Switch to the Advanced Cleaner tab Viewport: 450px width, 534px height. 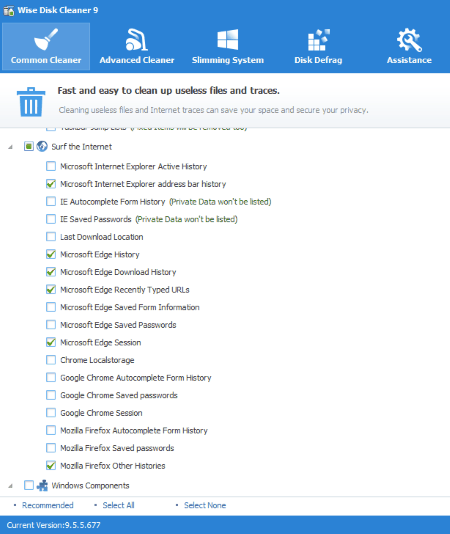click(x=137, y=46)
